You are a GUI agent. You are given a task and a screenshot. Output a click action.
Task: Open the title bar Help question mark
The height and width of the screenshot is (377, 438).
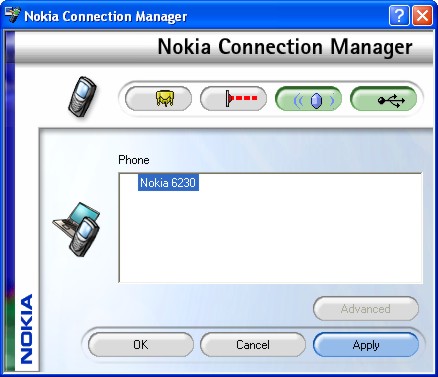(x=399, y=15)
